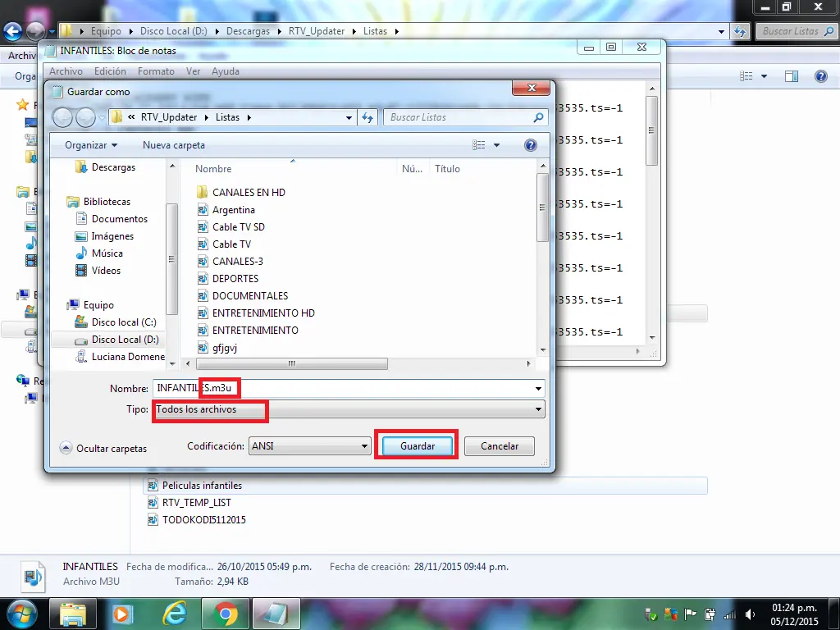Select the Argentina playlist file

(x=234, y=210)
